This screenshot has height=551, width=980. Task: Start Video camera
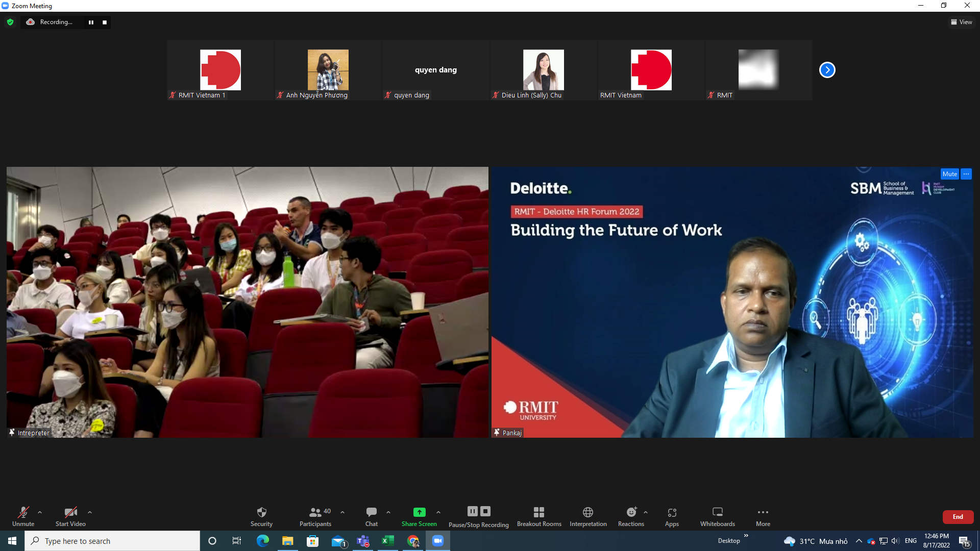(70, 516)
